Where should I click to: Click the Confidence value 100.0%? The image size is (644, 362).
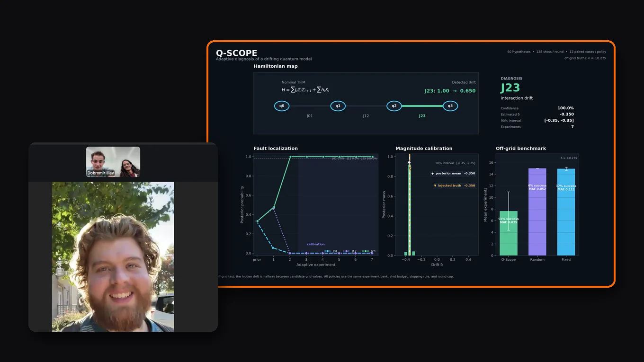click(x=565, y=108)
